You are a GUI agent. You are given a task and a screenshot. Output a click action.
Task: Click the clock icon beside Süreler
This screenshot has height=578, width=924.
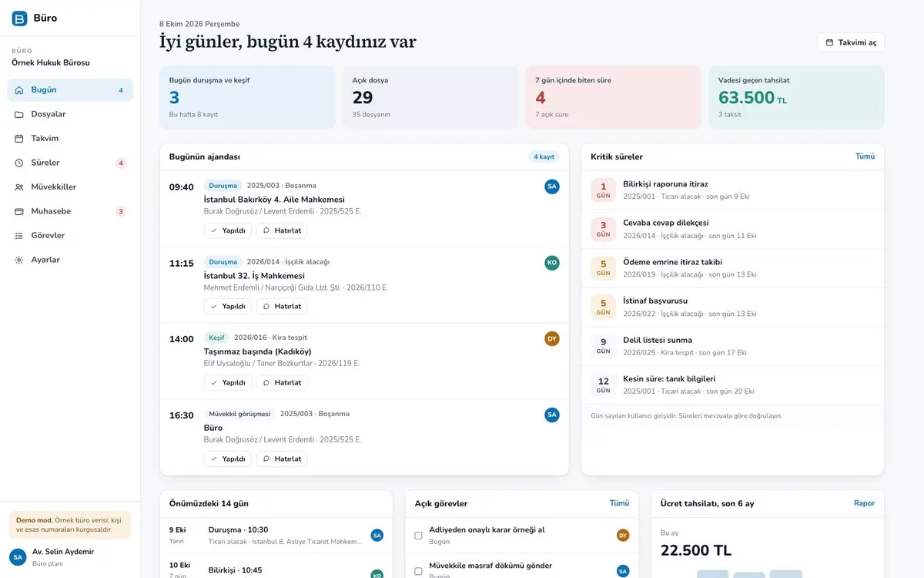click(x=19, y=163)
